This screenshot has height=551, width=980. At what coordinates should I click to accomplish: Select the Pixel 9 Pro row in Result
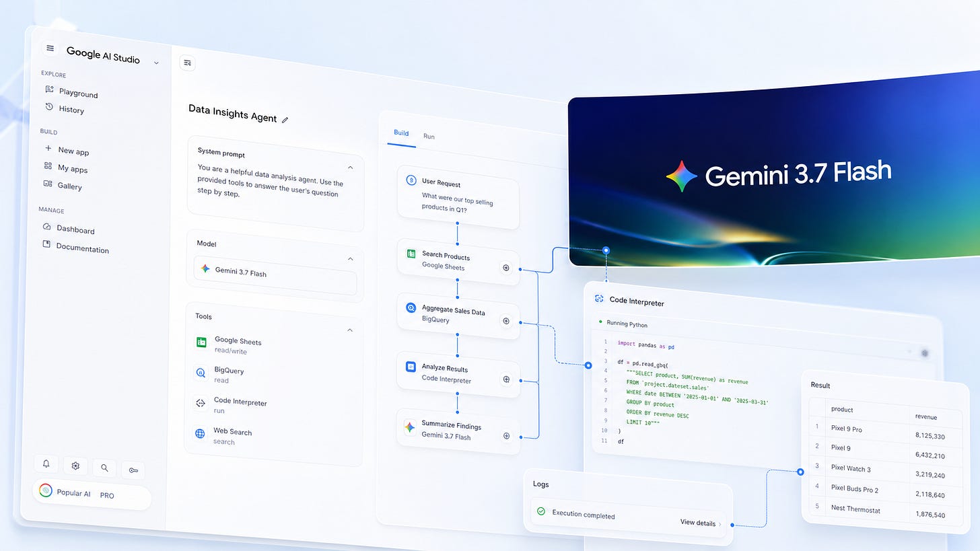pos(885,431)
